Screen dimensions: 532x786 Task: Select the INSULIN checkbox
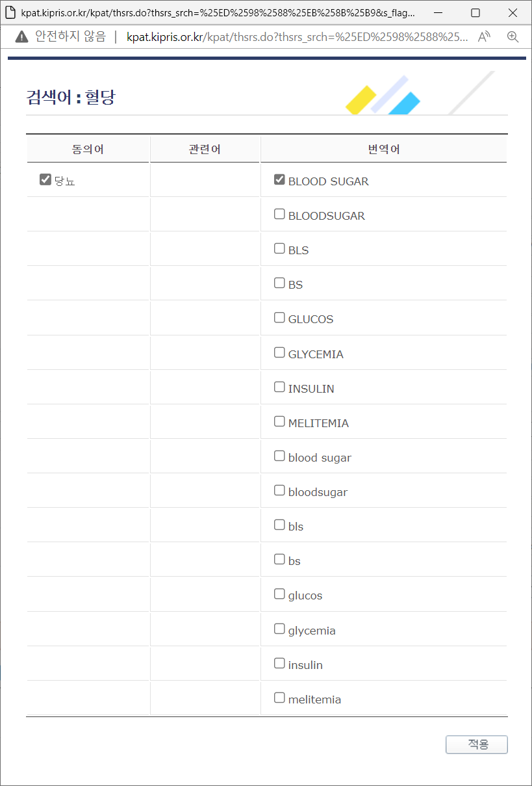tap(279, 386)
